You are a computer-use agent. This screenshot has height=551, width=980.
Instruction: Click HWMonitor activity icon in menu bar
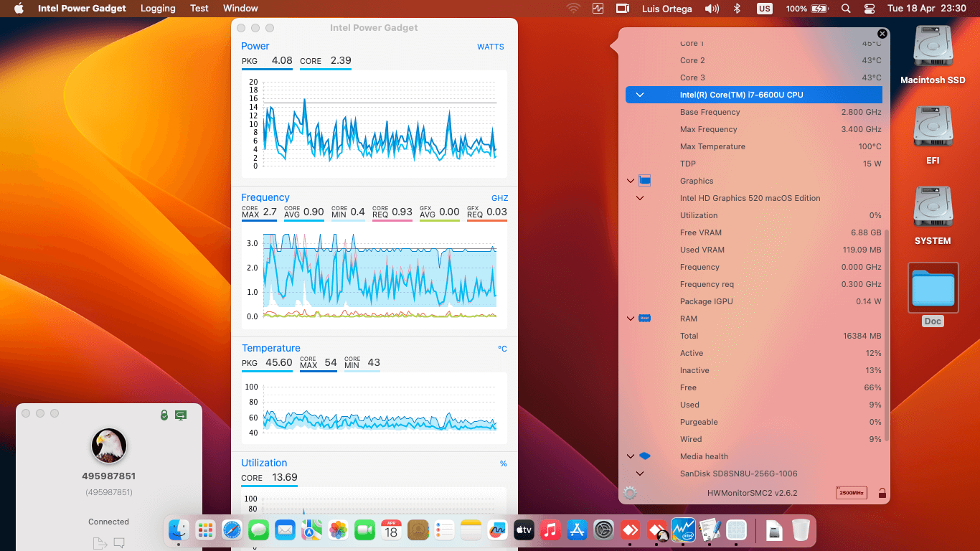tap(598, 9)
